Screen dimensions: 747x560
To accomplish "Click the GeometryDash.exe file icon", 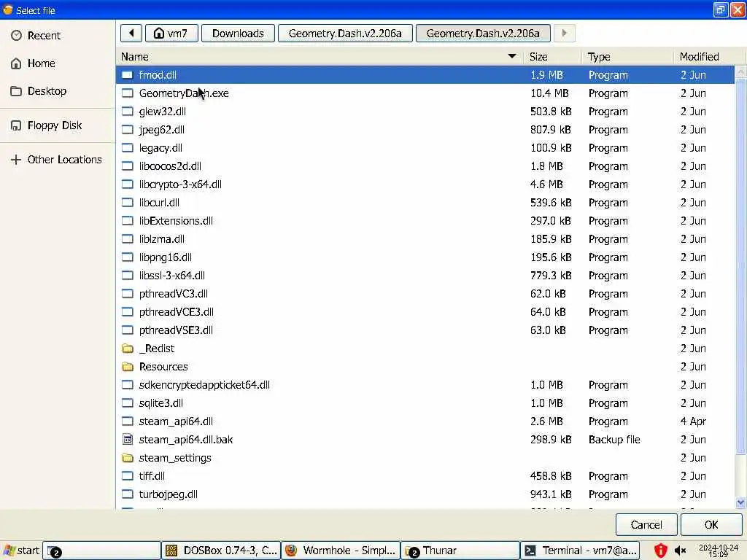I will (x=127, y=93).
